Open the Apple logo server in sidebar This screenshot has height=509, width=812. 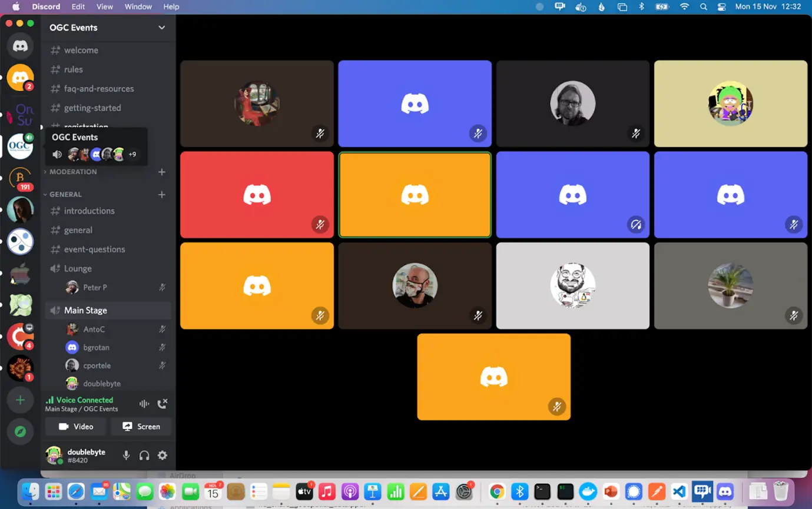click(20, 274)
